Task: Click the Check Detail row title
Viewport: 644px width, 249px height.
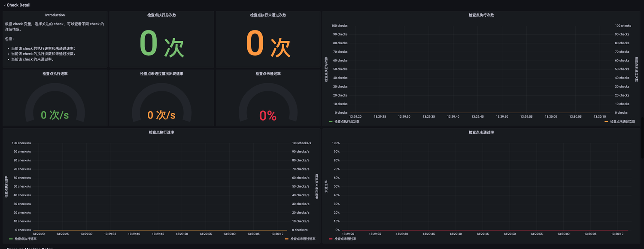Action: coord(18,5)
